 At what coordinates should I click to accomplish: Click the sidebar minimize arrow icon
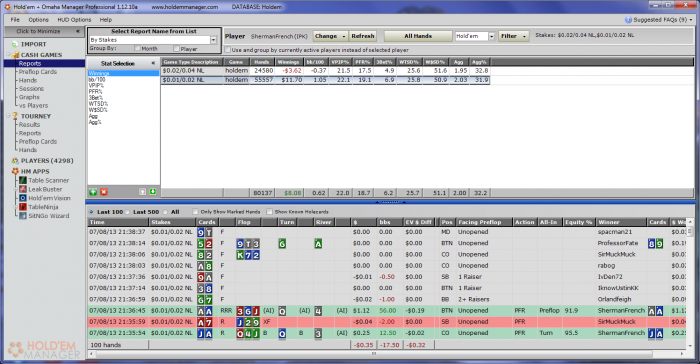(x=78, y=31)
